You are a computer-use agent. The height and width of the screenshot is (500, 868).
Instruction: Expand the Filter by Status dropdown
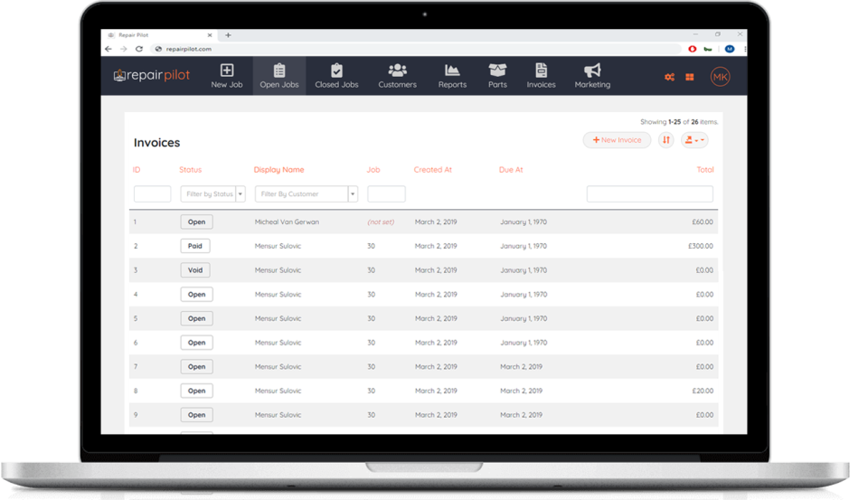tap(241, 193)
